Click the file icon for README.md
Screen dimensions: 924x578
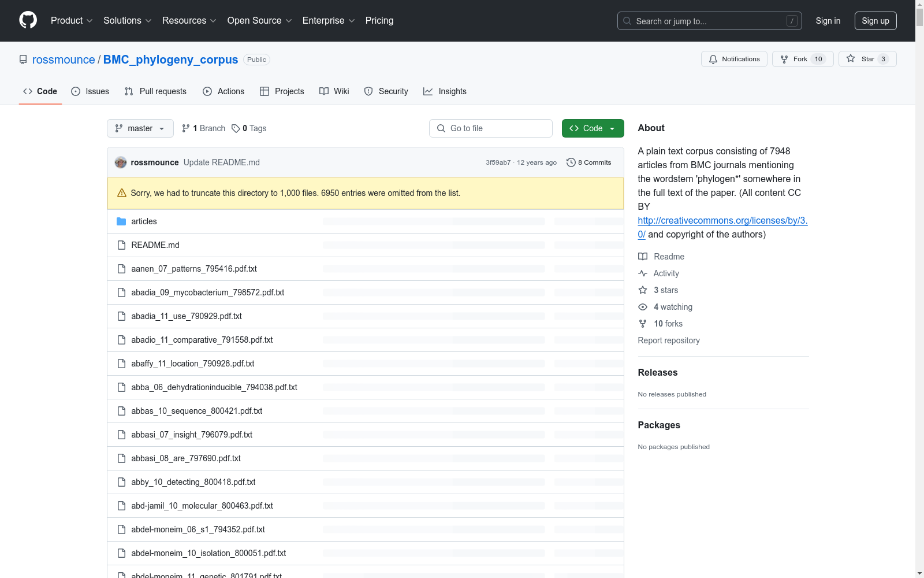(x=121, y=245)
